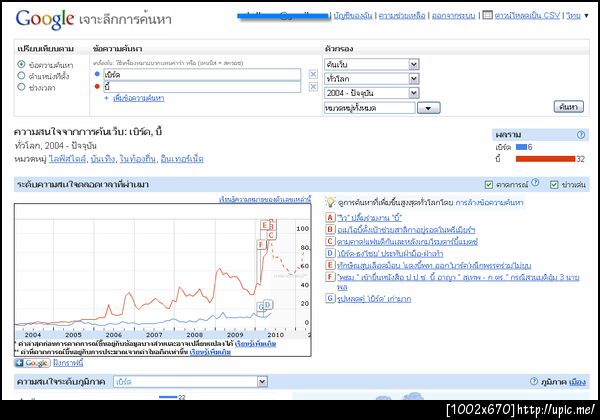Click blue dot beside เบิร์ด input
The width and height of the screenshot is (600, 420).
point(97,74)
